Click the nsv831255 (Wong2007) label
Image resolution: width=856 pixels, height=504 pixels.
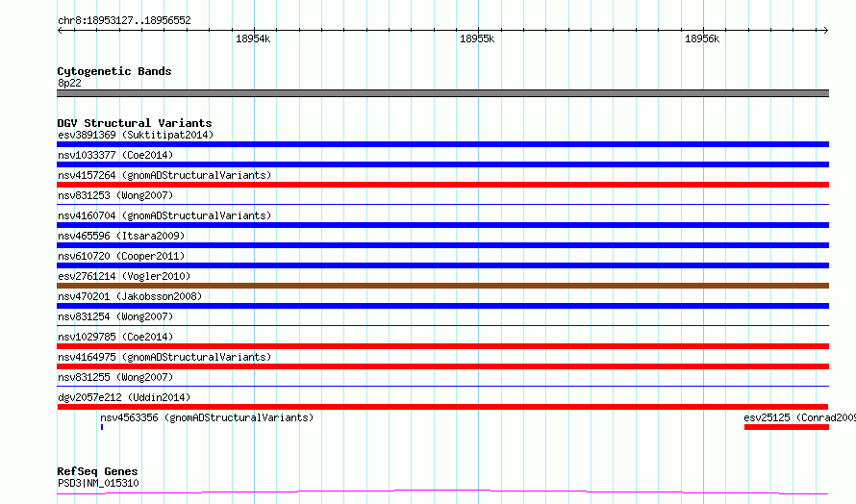[x=115, y=377]
